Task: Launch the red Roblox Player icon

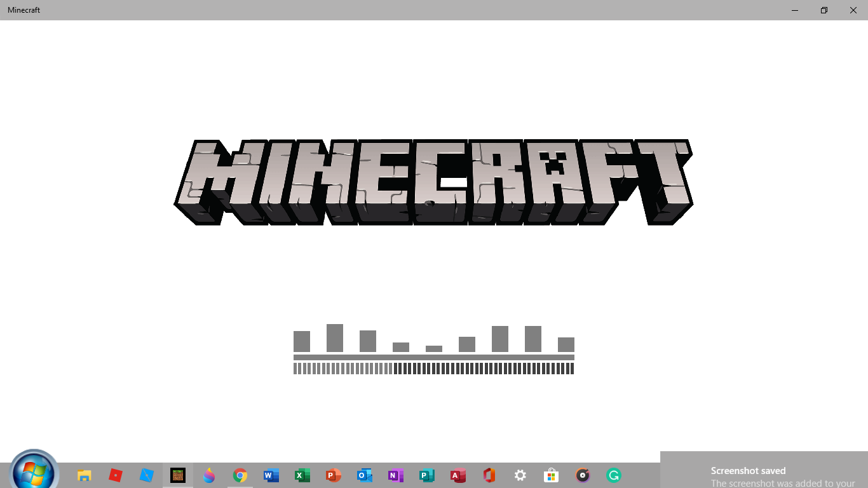Action: pyautogui.click(x=115, y=475)
